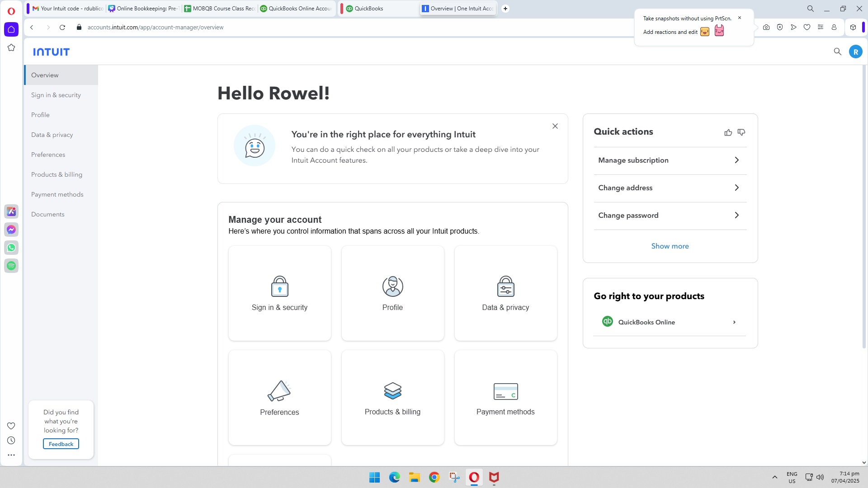Select Sign in & security in left navigation
Image resolution: width=868 pixels, height=488 pixels.
coord(61,95)
